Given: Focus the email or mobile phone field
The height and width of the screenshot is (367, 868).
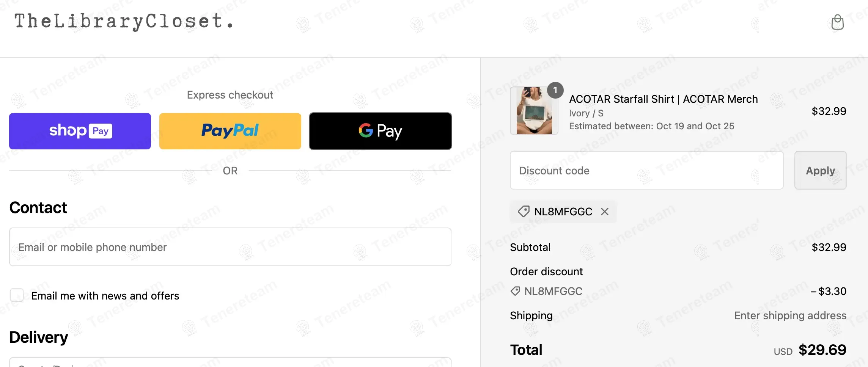Looking at the screenshot, I should (x=230, y=247).
